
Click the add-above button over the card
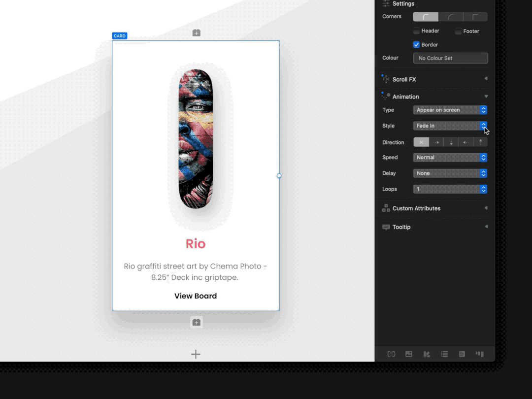(x=197, y=33)
